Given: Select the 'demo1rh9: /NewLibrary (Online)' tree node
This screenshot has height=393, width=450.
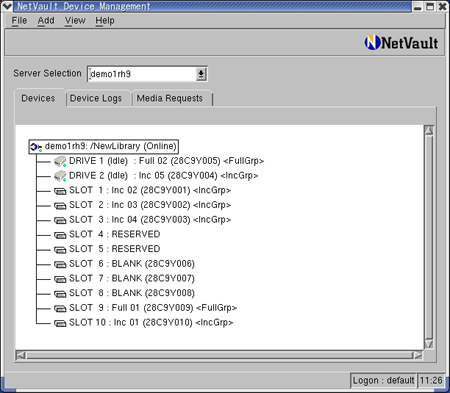Looking at the screenshot, I should click(x=104, y=147).
